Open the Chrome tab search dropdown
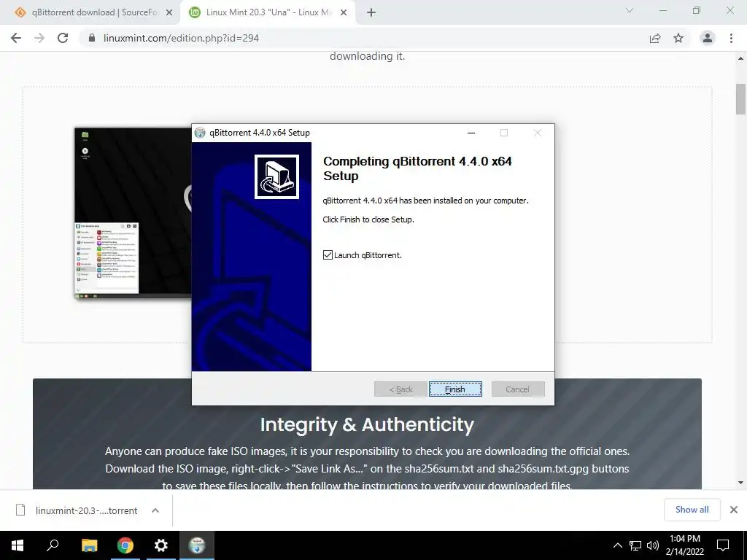This screenshot has height=560, width=747. point(630,10)
